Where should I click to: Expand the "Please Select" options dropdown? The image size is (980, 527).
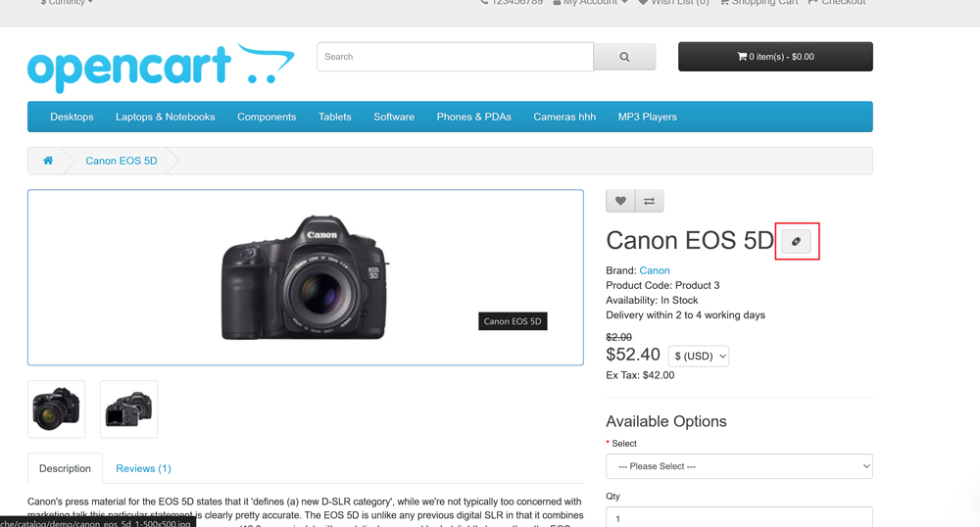(739, 466)
